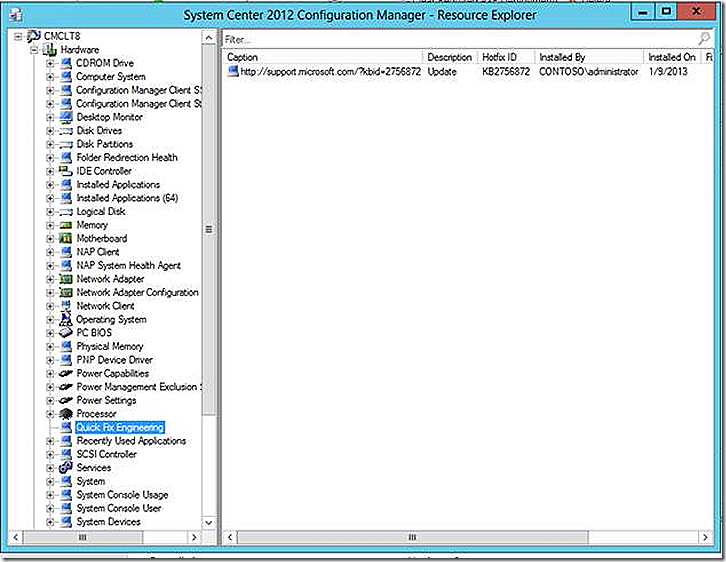Select the Installed Applications tree item

click(x=118, y=185)
